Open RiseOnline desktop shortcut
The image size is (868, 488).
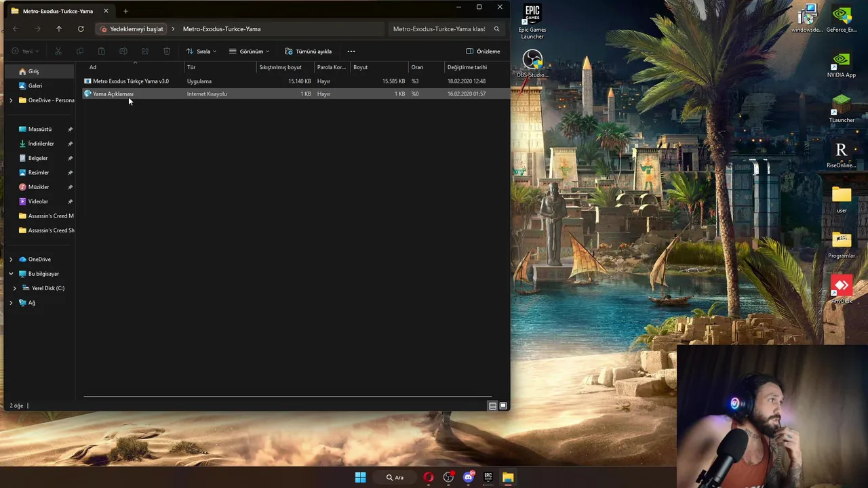point(842,155)
